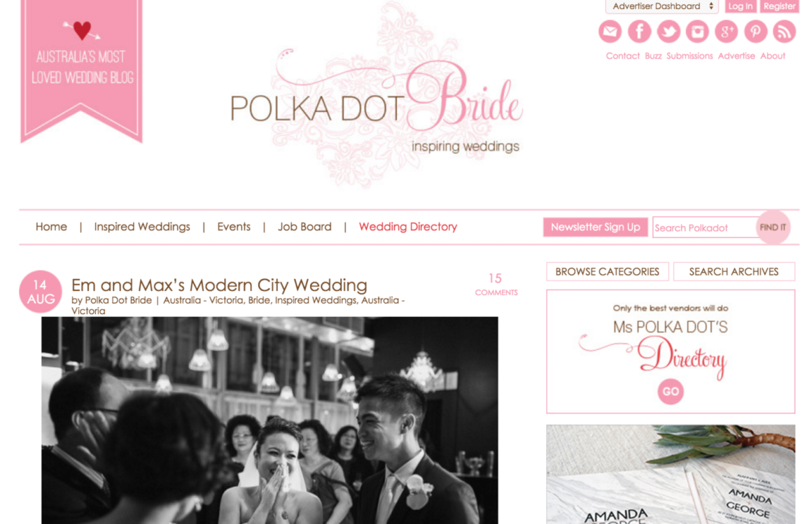812x524 pixels.
Task: Click the Newsletter Sign Up button
Action: [x=596, y=227]
